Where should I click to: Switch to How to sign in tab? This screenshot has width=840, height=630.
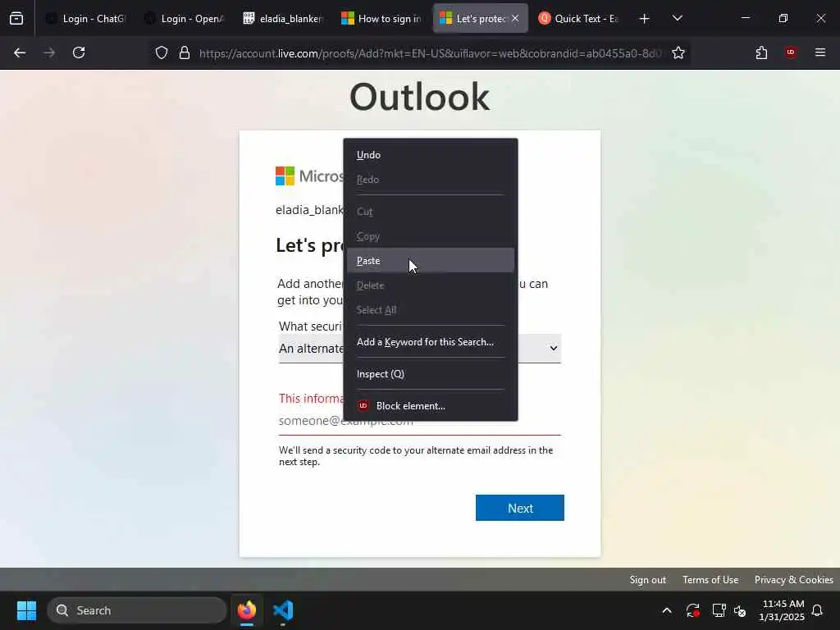[x=381, y=18]
